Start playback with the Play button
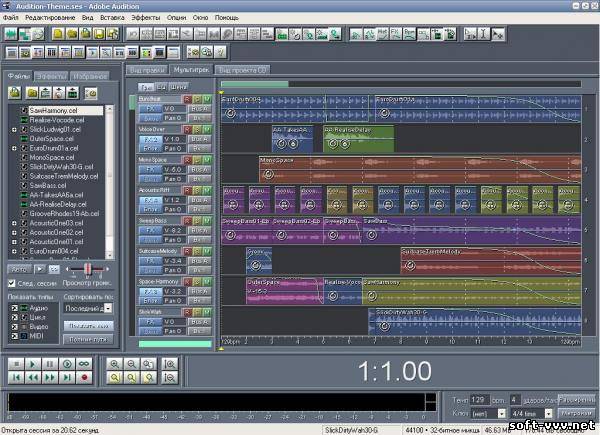 tap(33, 364)
